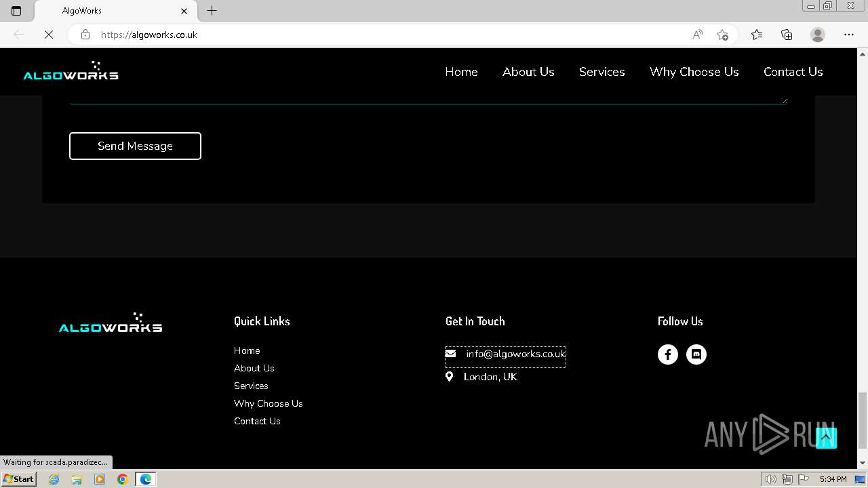Click Why Choose Us under Quick Links

pos(269,403)
